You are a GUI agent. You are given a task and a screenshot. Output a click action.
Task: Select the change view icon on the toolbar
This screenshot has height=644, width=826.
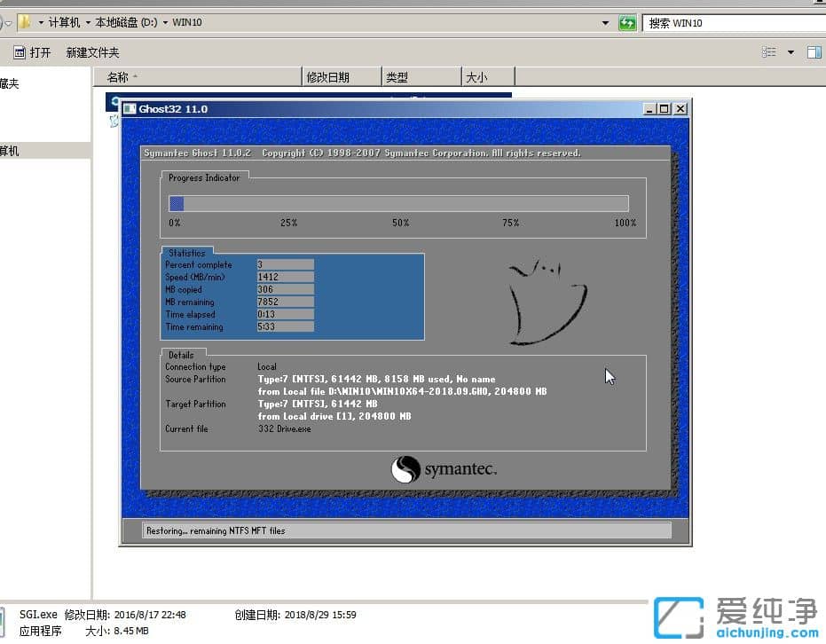click(770, 52)
